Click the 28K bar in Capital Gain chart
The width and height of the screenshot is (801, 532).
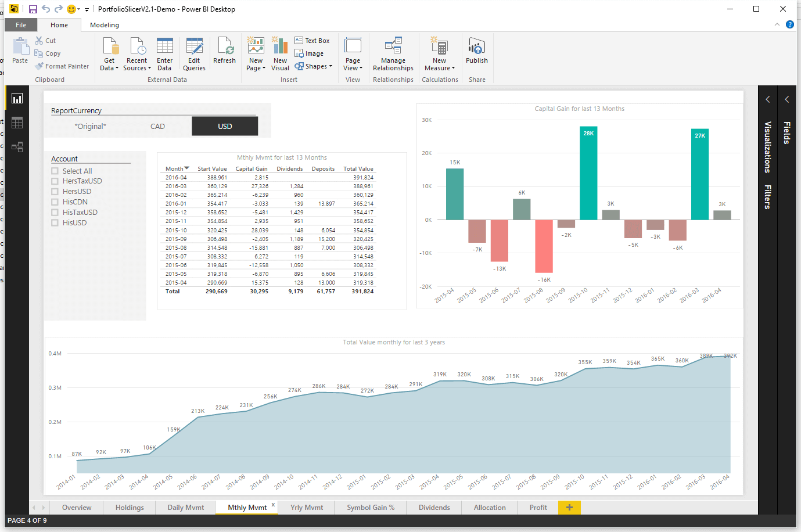tap(588, 174)
